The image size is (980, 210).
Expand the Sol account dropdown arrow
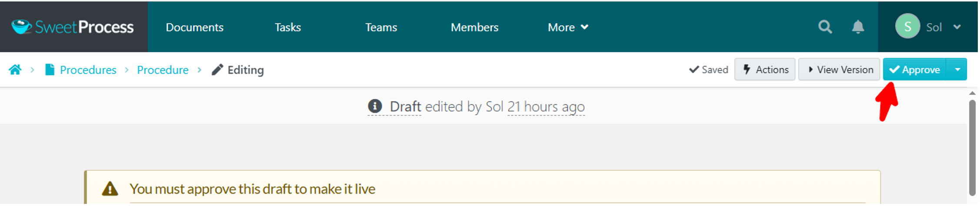957,27
